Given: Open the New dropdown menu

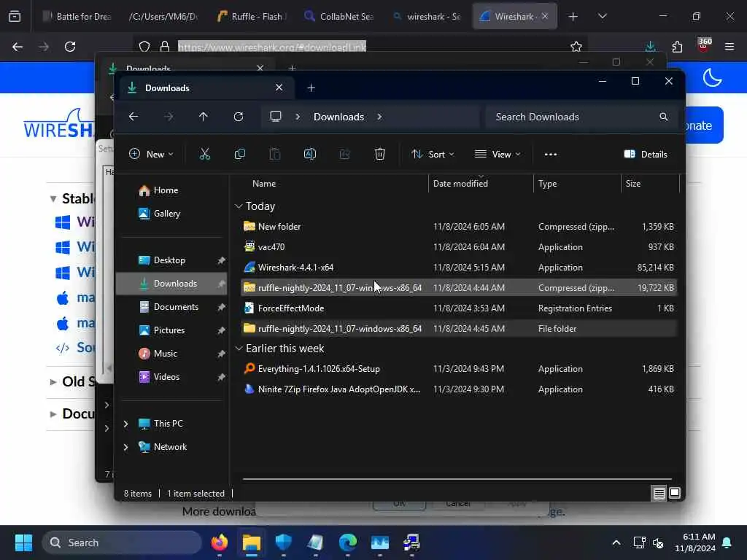Looking at the screenshot, I should pyautogui.click(x=151, y=154).
